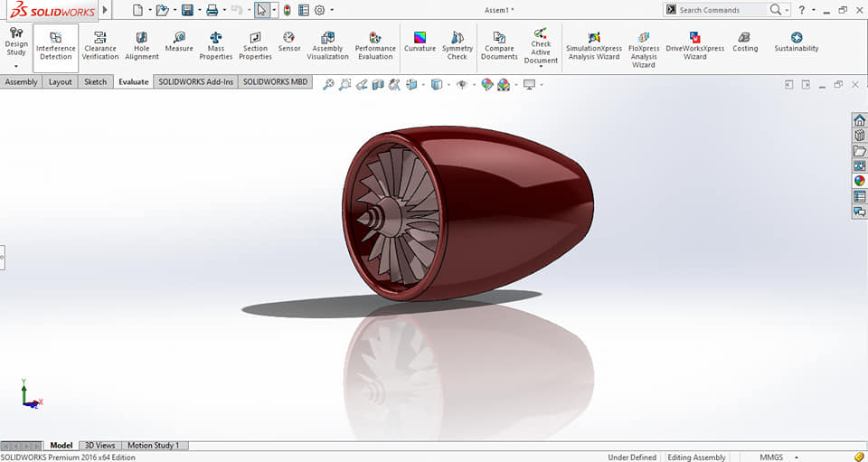
Task: Expand the Select tool dropdown arrow
Action: [274, 10]
